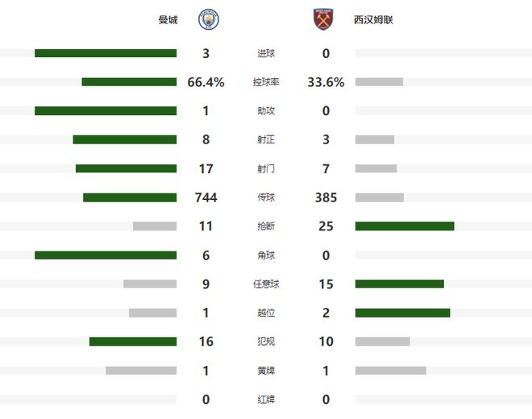Click Manchester City's green 犯规 bar
Image resolution: width=532 pixels, height=419 pixels.
[133, 342]
